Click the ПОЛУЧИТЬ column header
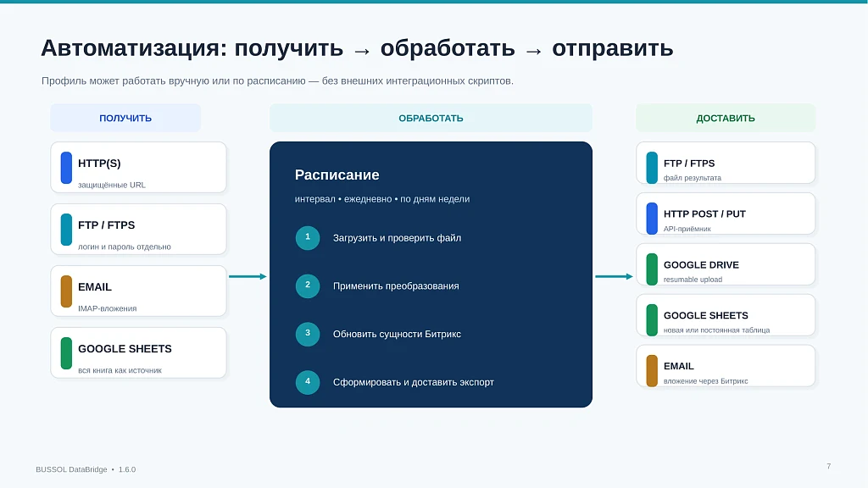The width and height of the screenshot is (868, 488). (x=125, y=118)
